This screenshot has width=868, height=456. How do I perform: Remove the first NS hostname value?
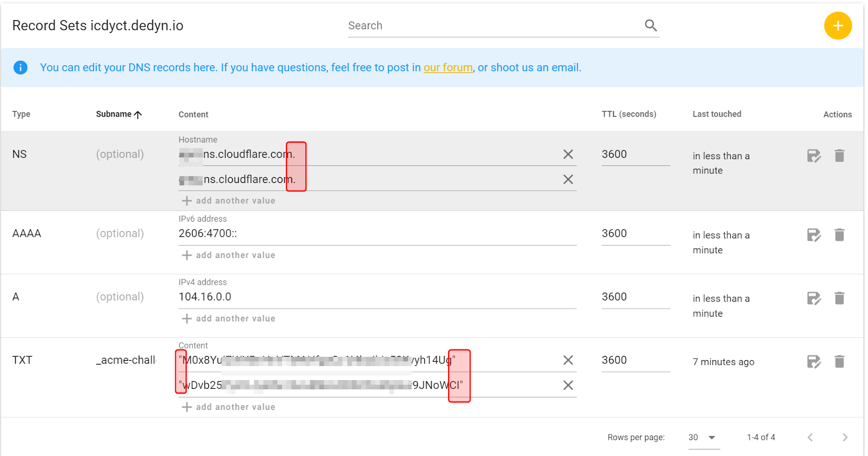pyautogui.click(x=568, y=155)
